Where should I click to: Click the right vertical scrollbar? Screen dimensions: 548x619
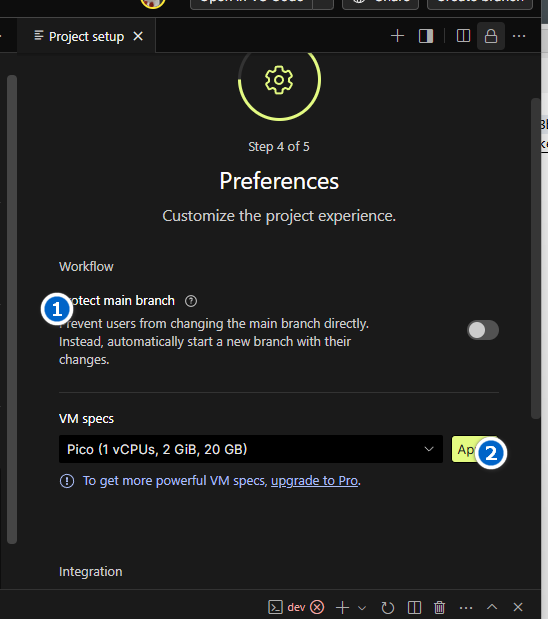535,258
